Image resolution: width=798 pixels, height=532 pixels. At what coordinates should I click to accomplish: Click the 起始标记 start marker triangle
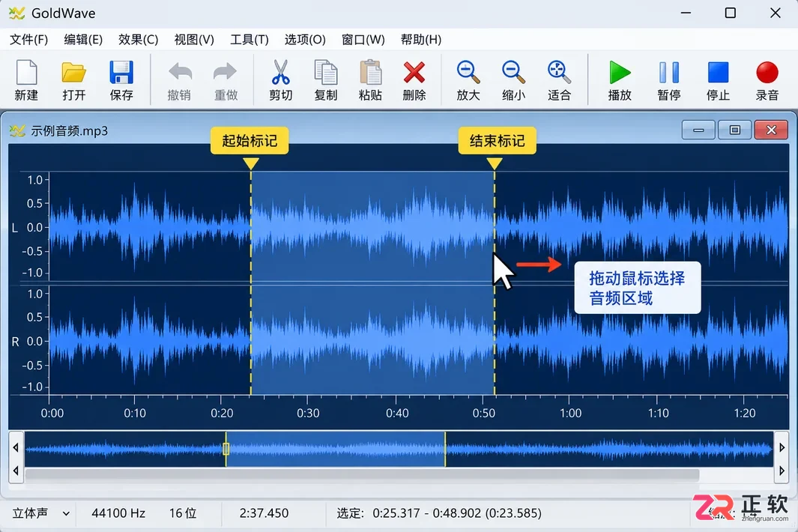(251, 163)
